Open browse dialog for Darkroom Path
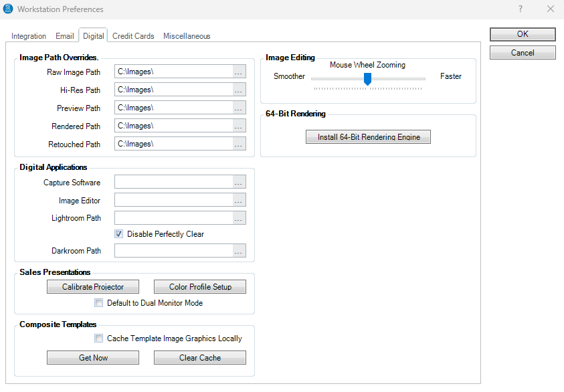 239,251
